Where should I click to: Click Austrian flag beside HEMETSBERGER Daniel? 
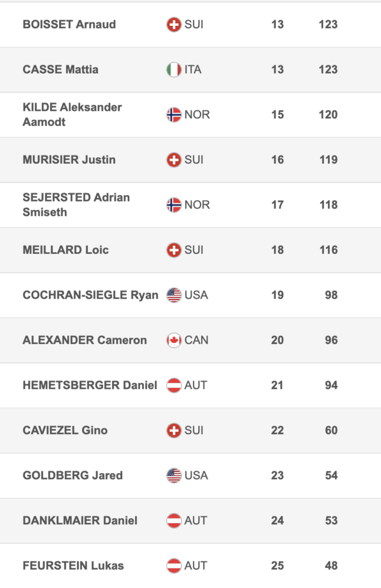(x=174, y=385)
